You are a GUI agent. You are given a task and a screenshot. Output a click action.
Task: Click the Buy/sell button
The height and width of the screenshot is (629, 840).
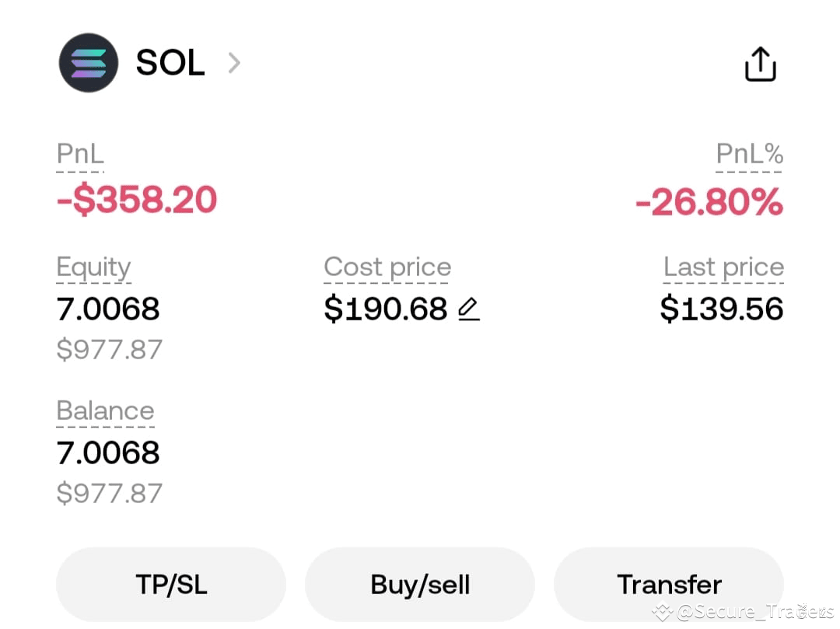click(x=420, y=585)
